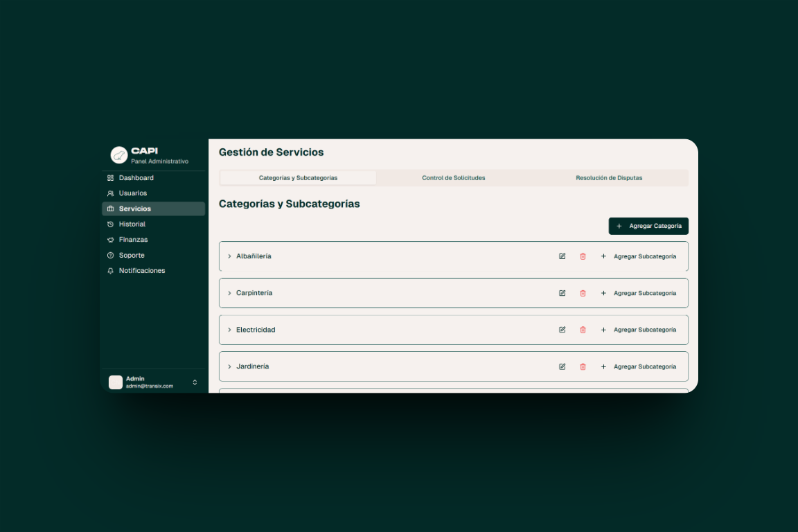Expand the Electricidad category row
The height and width of the screenshot is (532, 798).
[x=229, y=330]
